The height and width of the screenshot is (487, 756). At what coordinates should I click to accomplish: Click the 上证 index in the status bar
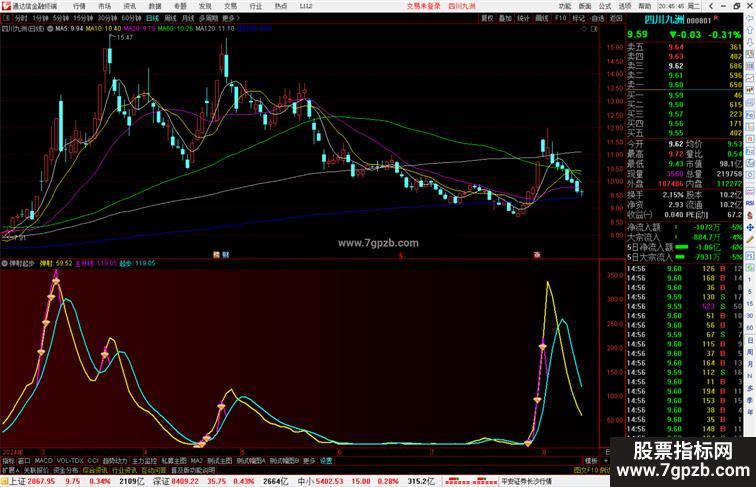click(x=18, y=481)
